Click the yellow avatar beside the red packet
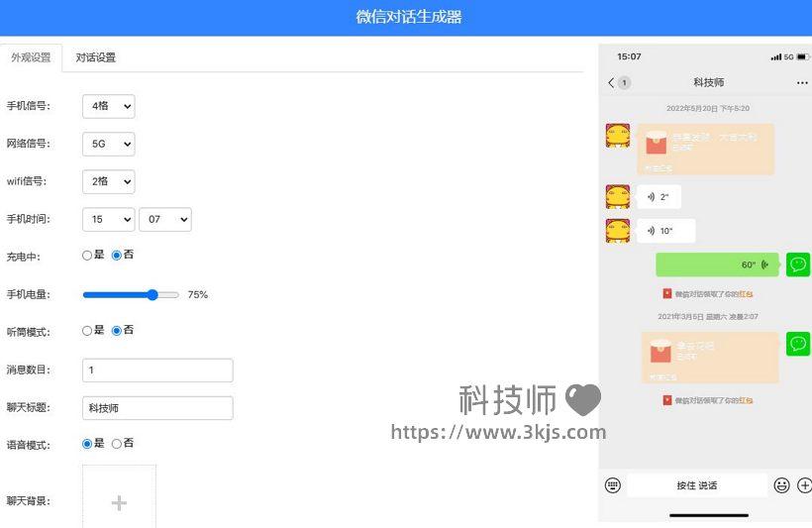 [618, 136]
